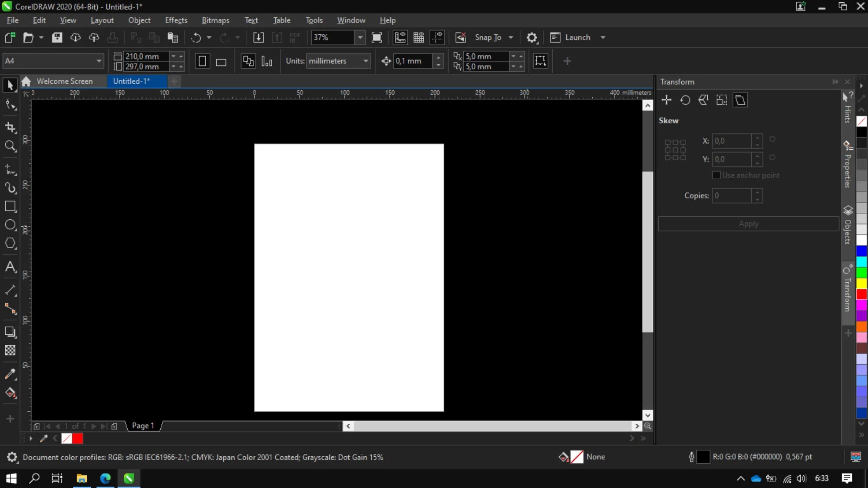Open the Units millimeters dropdown
The height and width of the screenshot is (488, 868).
(366, 61)
